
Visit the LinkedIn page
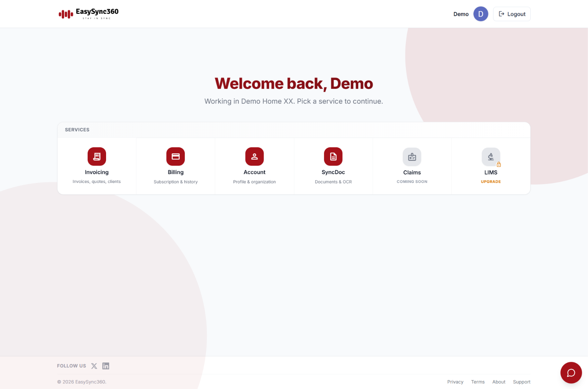[106, 366]
